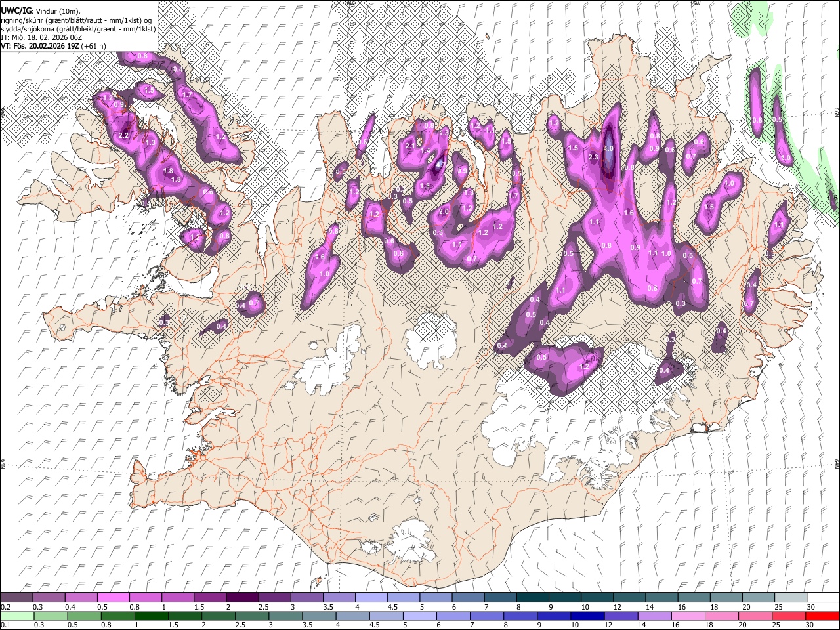Pick the lilac 14–16 lower legend swatch
Image resolution: width=840 pixels, height=630 pixels.
pos(654,616)
